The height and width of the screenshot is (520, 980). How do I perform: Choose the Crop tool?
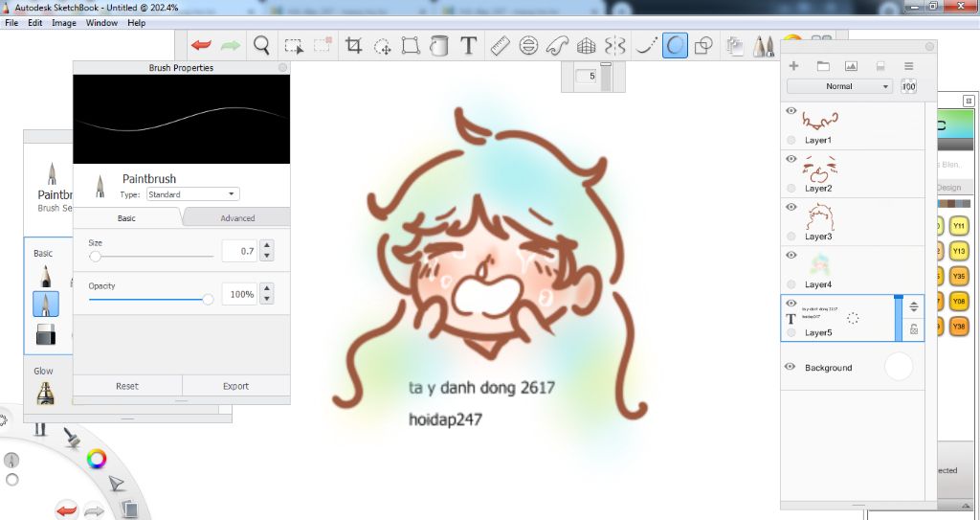tap(354, 45)
